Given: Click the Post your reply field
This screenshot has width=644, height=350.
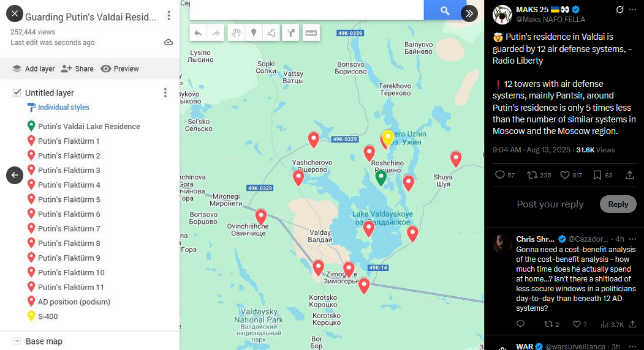Looking at the screenshot, I should click(x=550, y=204).
